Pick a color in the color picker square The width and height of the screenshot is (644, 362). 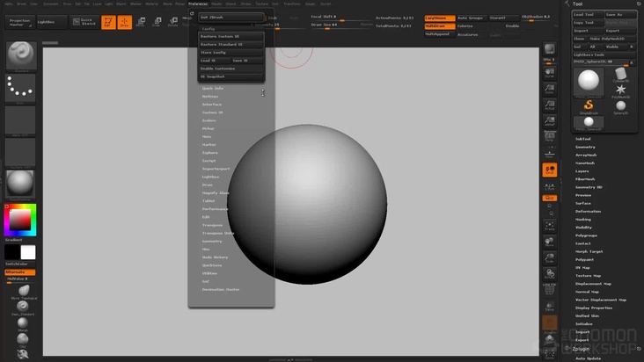[x=20, y=220]
